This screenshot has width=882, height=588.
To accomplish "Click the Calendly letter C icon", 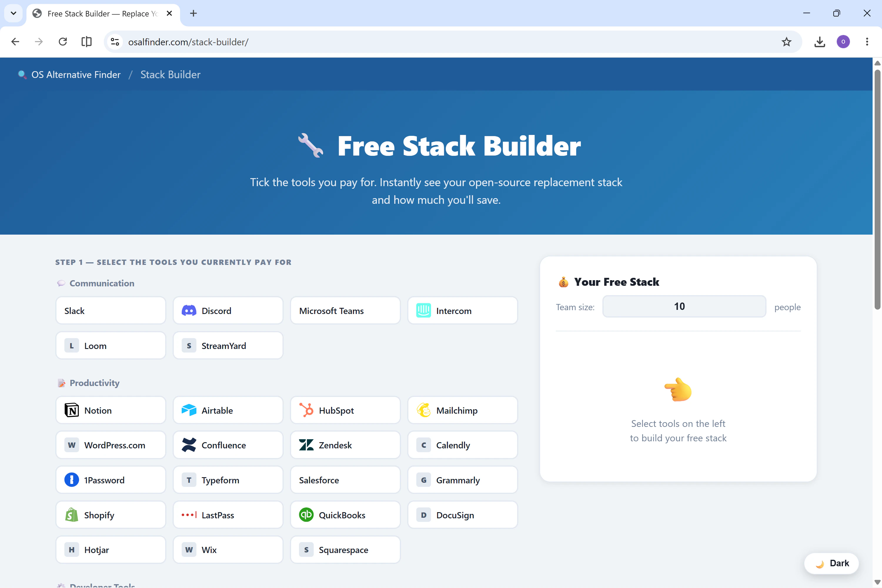I will click(x=424, y=445).
